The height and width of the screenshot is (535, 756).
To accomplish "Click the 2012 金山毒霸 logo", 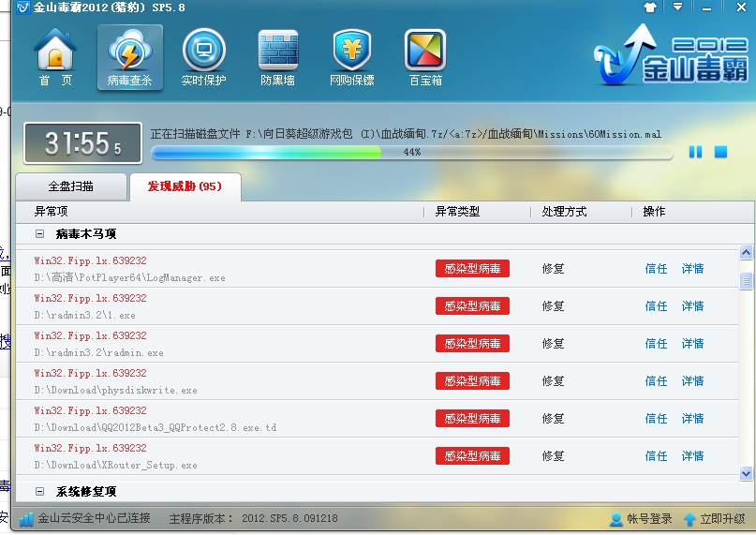I will point(671,55).
